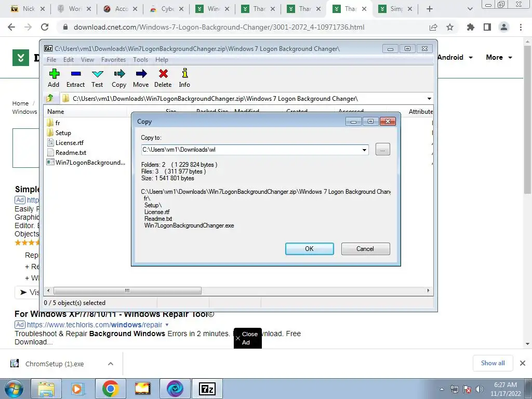Open techloris windows repair ad link
The width and height of the screenshot is (532, 399).
pos(95,325)
